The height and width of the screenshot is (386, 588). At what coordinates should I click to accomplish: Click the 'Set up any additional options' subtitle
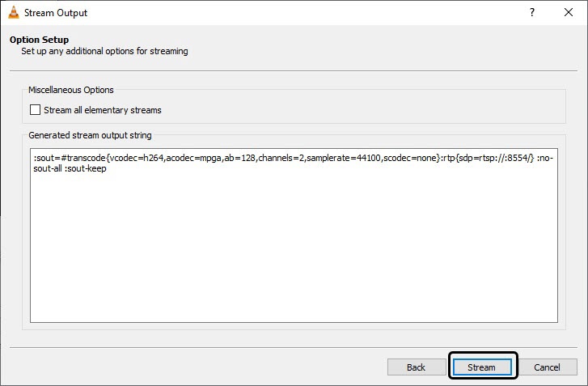[x=104, y=52]
